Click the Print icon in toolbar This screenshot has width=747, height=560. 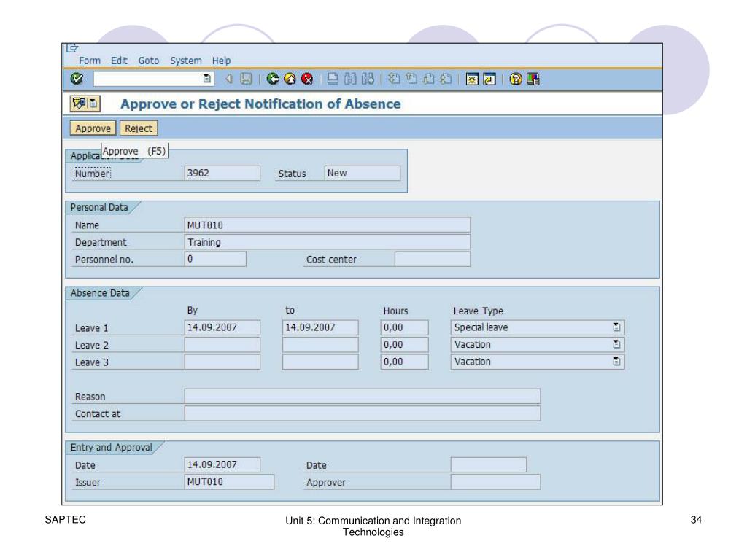click(x=333, y=79)
